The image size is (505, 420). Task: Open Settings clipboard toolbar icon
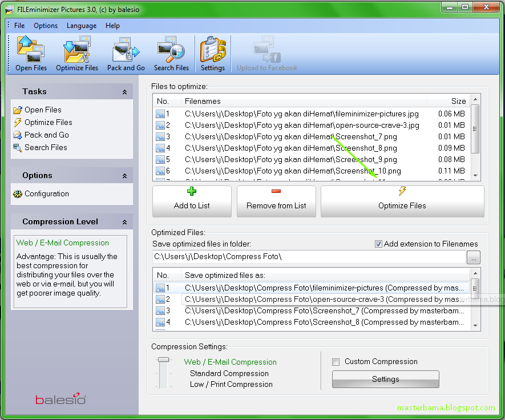[213, 54]
